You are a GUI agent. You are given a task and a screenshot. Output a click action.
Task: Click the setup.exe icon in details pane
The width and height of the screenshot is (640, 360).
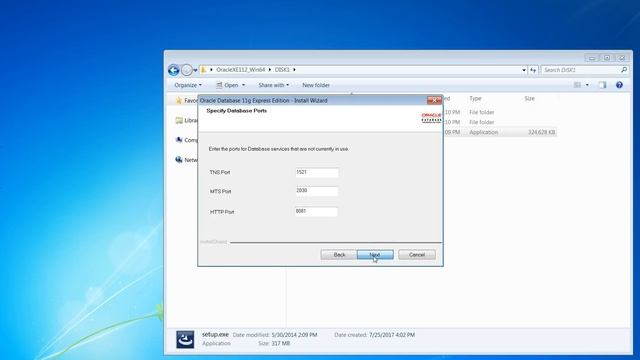coord(185,339)
